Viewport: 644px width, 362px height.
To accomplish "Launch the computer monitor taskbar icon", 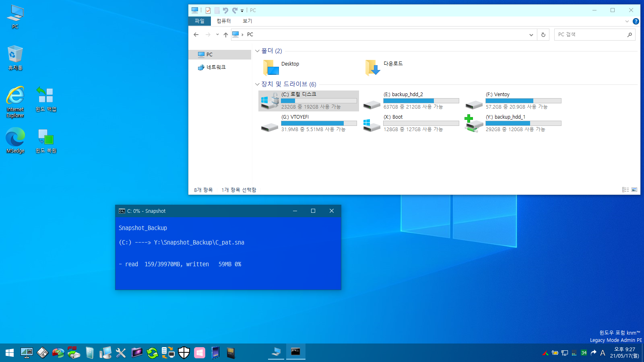I will 105,353.
